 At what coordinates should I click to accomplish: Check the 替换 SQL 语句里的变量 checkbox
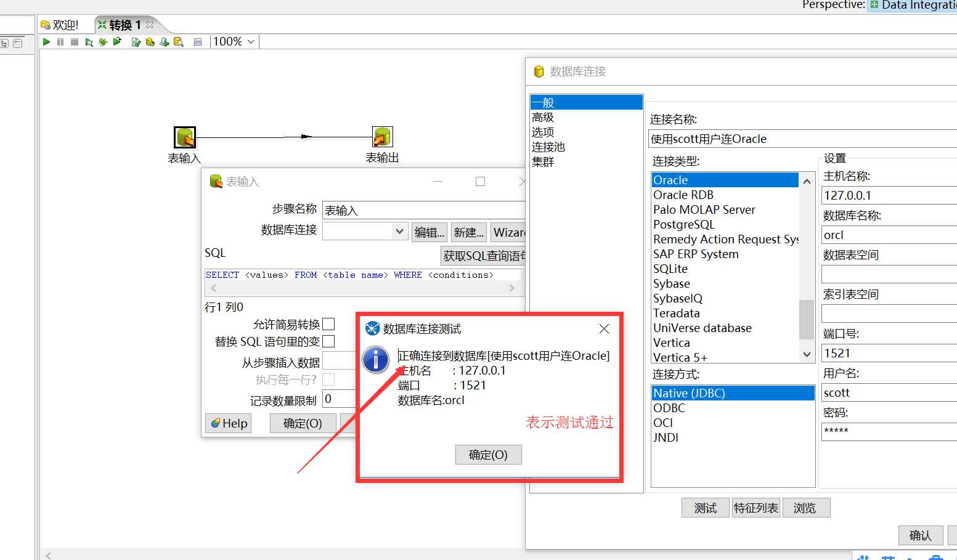328,341
